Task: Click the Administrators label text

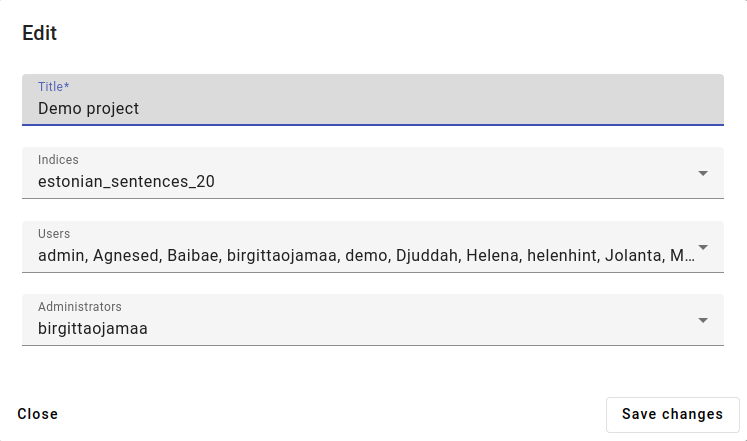Action: pos(80,307)
